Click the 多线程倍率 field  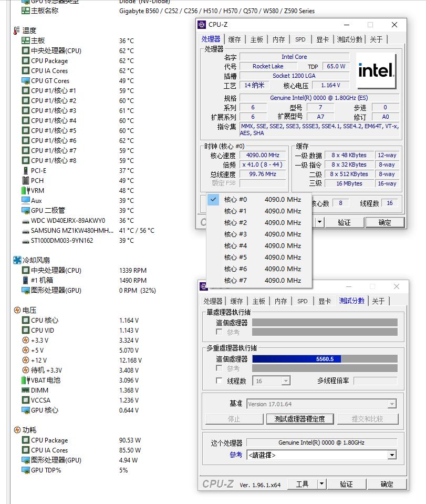(375, 381)
